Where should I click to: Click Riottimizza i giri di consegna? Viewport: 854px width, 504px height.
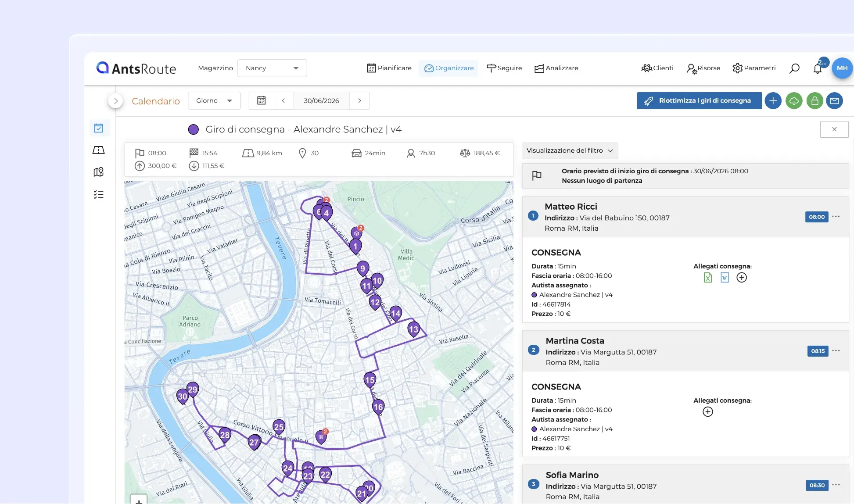[x=699, y=101]
